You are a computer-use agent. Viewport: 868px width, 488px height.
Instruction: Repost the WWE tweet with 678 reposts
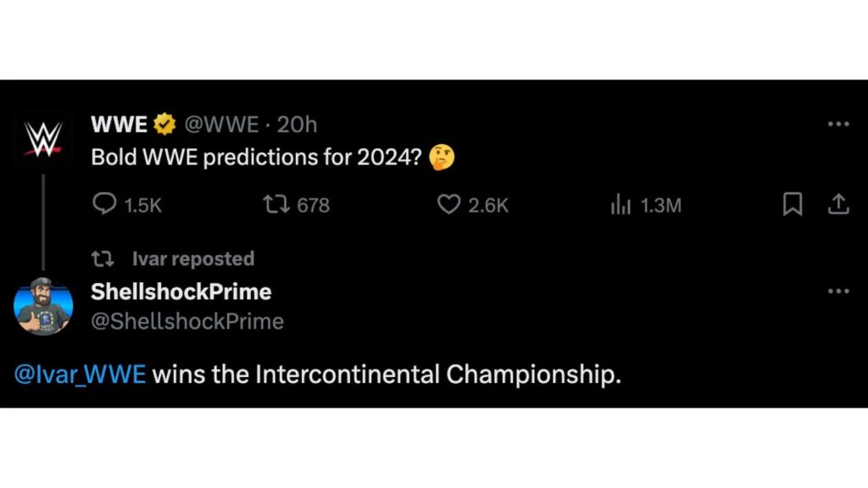tap(275, 204)
